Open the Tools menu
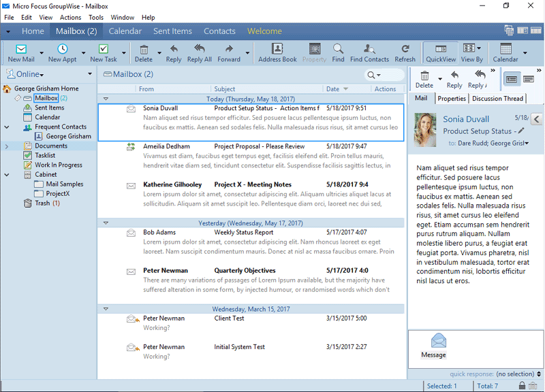 pos(96,18)
